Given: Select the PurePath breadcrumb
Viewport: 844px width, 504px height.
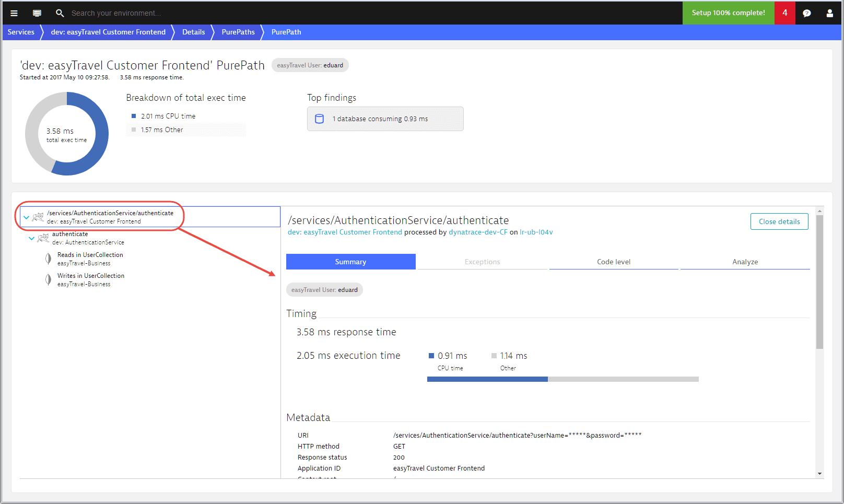Looking at the screenshot, I should [286, 32].
